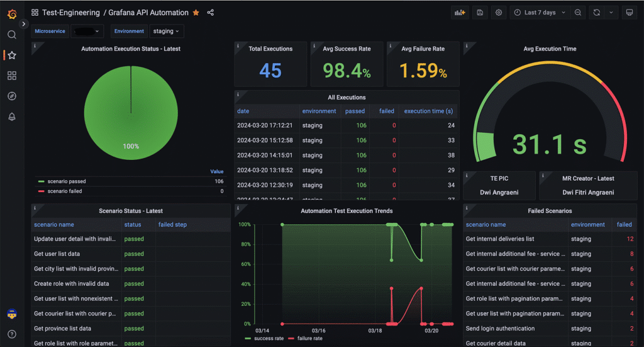
Task: Click the zoom out time range button
Action: [578, 13]
